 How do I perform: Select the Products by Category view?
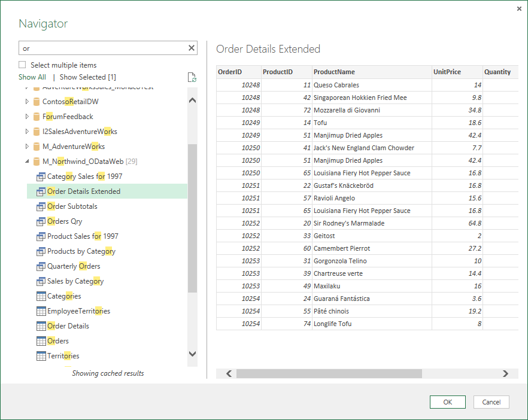81,251
